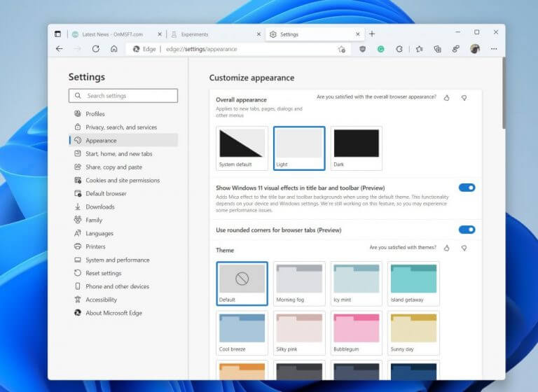Select Light appearance option
The image size is (538, 392).
click(x=299, y=148)
